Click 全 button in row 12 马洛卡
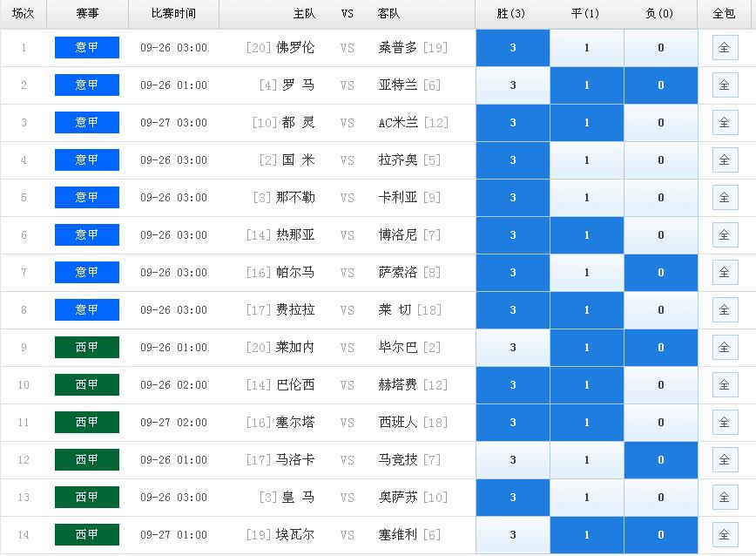756x556 pixels. coord(725,460)
